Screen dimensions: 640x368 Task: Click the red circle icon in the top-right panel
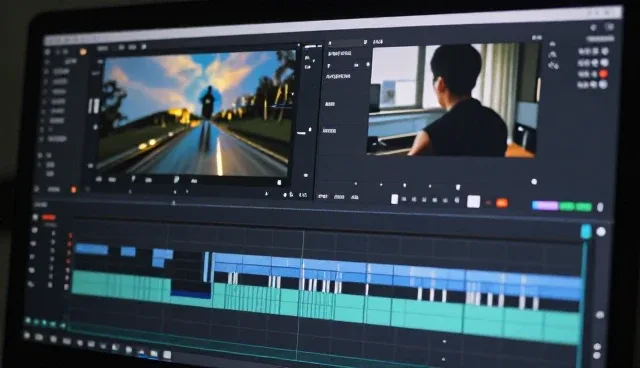603,74
